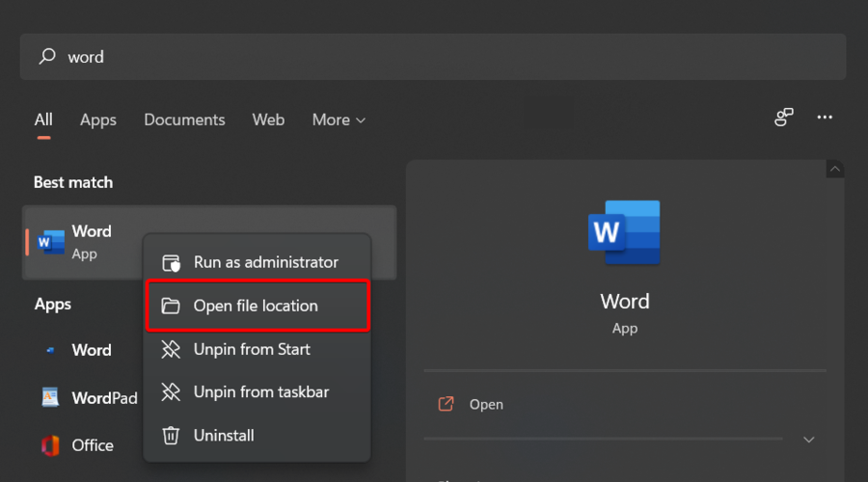Open the three-dot options menu
This screenshot has height=482, width=868.
(825, 117)
